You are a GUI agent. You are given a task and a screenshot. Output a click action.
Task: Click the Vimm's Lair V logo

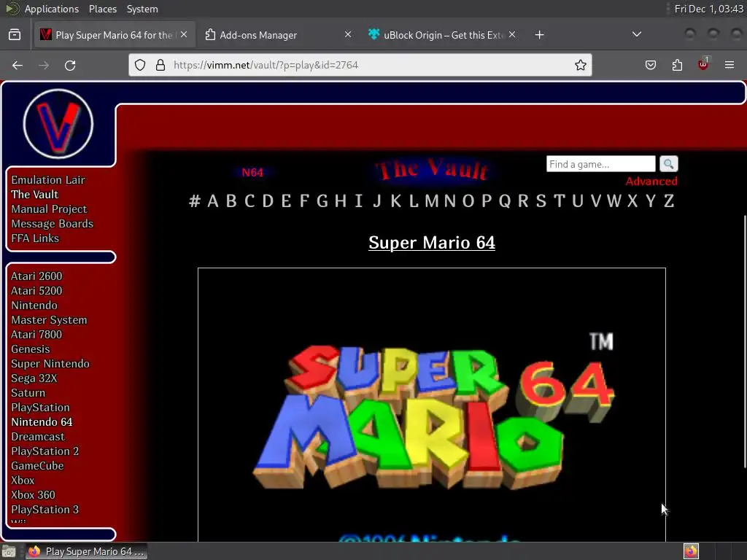click(x=58, y=124)
